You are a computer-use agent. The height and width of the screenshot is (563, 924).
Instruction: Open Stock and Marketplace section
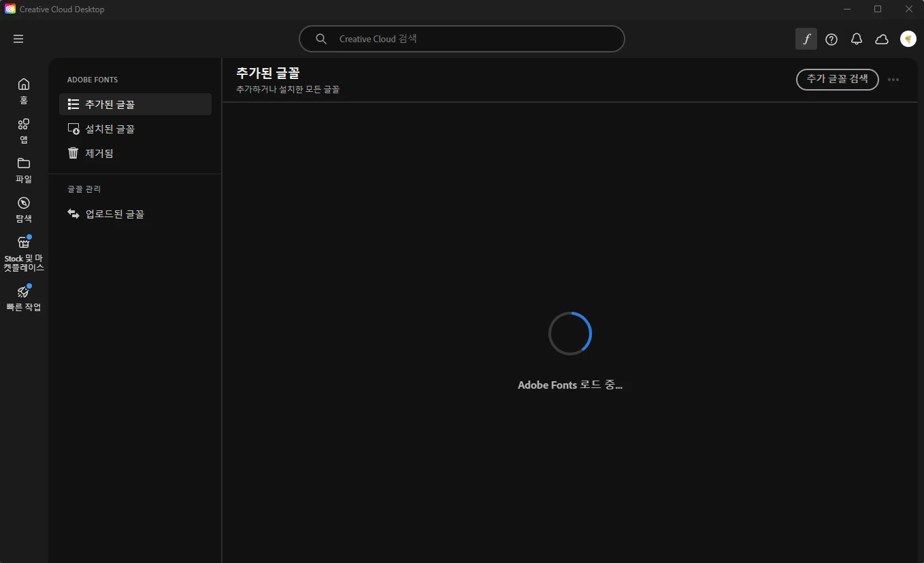click(x=24, y=253)
